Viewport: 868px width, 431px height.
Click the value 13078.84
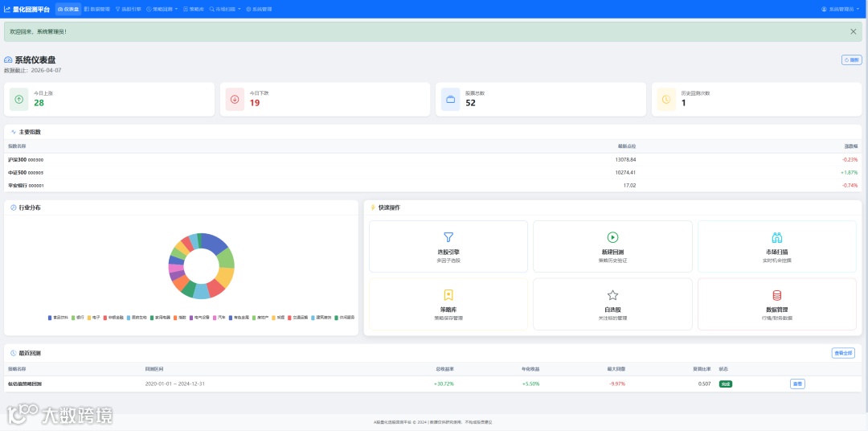[625, 159]
